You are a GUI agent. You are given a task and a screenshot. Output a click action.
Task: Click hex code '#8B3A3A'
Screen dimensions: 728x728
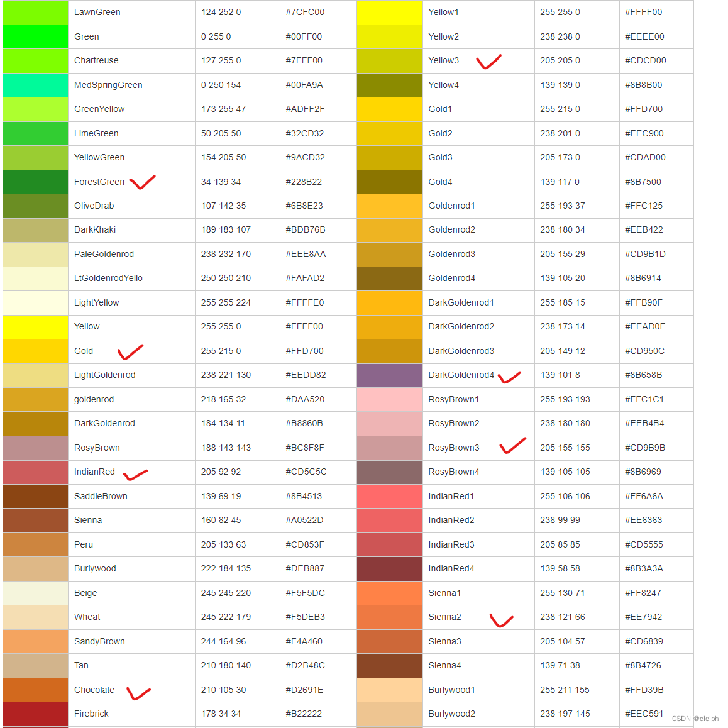644,568
